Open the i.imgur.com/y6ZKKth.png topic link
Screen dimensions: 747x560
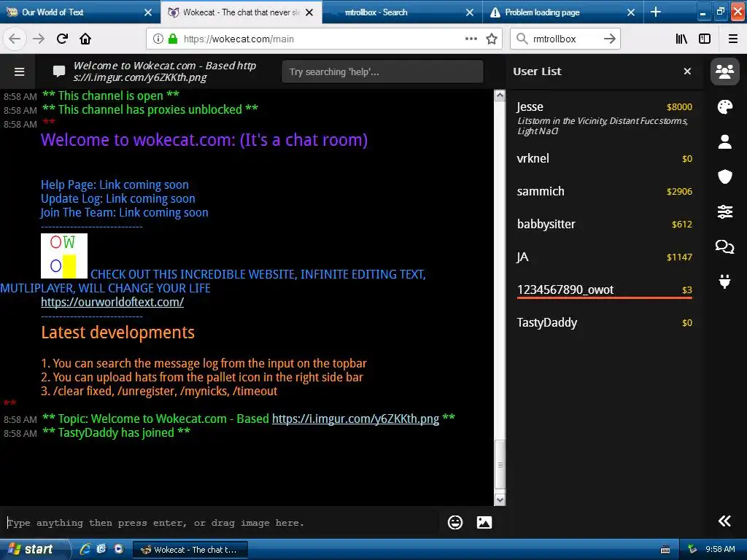tap(355, 419)
